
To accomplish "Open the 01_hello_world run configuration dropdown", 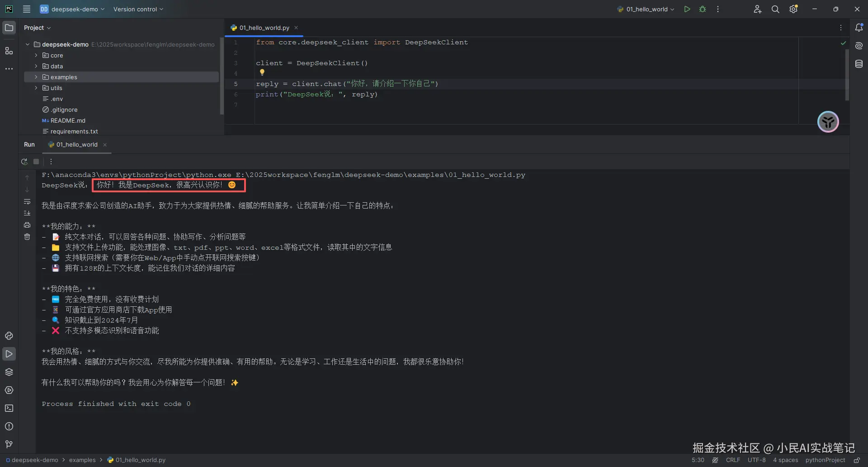I will [646, 9].
